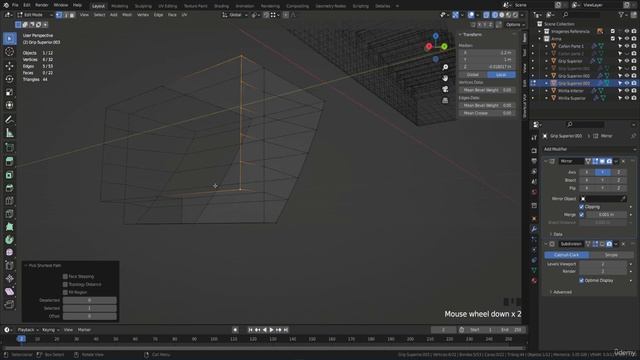Viewport: 640px width, 360px height.
Task: Select the Shrink/Fatten tool
Action: pyautogui.click(x=9, y=278)
